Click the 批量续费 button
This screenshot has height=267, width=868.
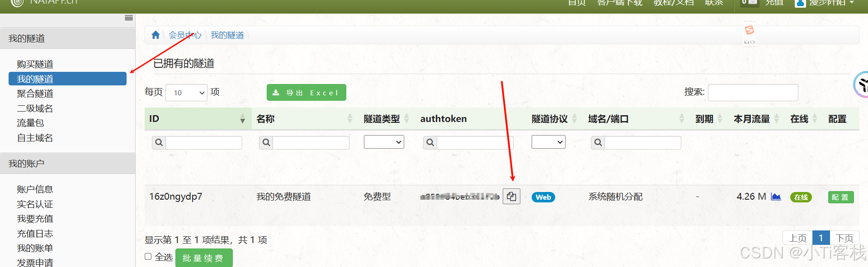pos(204,258)
